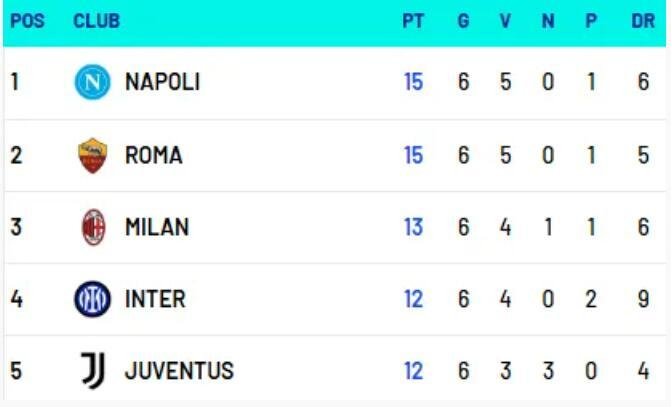Screen dimensions: 671x407
Task: Select the MILAN team name
Action: point(156,227)
